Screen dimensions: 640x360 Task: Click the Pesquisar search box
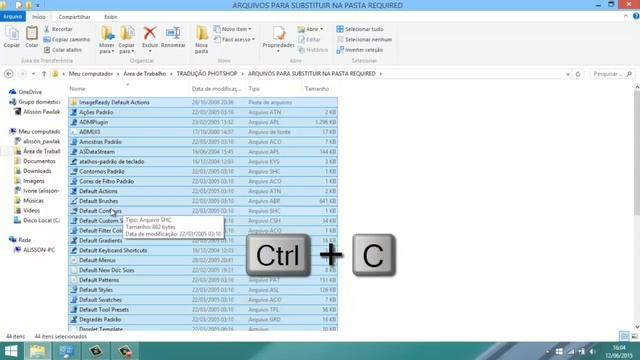[612, 74]
